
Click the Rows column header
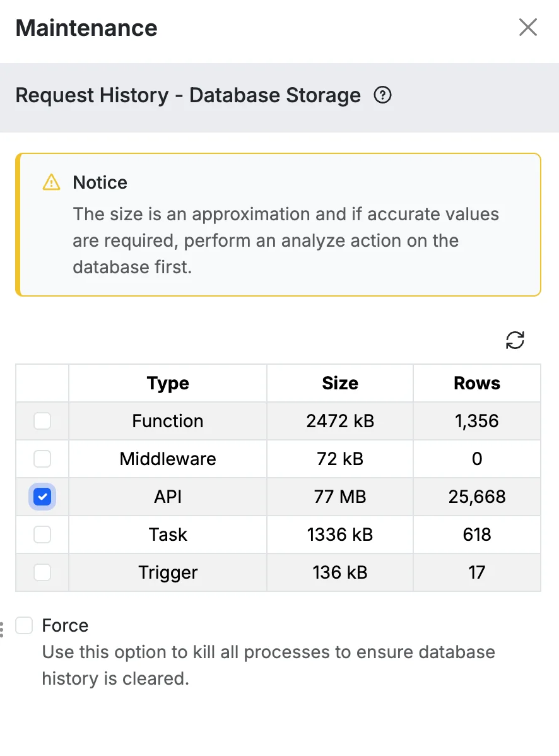(x=477, y=383)
